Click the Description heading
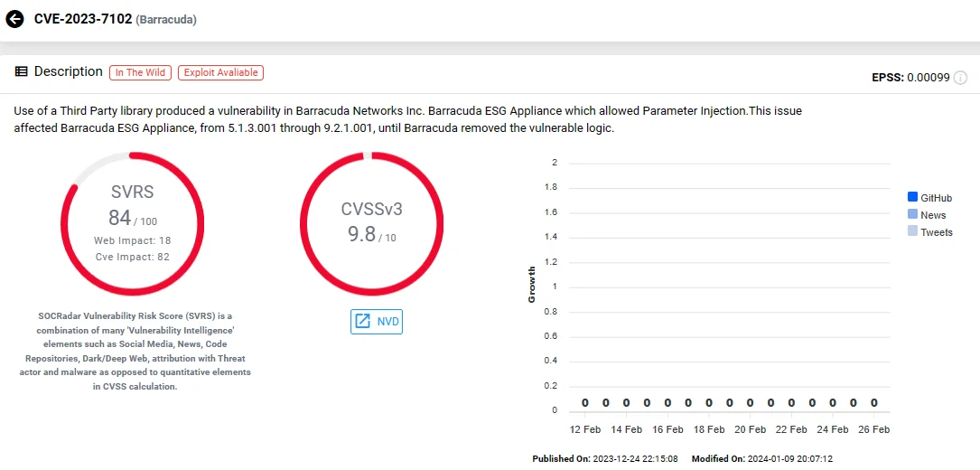Image resolution: width=980 pixels, height=470 pixels. [68, 72]
